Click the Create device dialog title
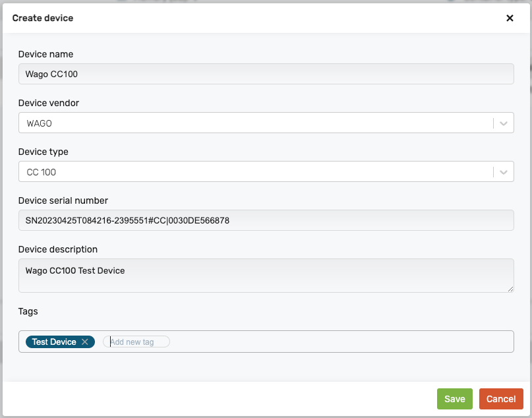 click(x=42, y=18)
